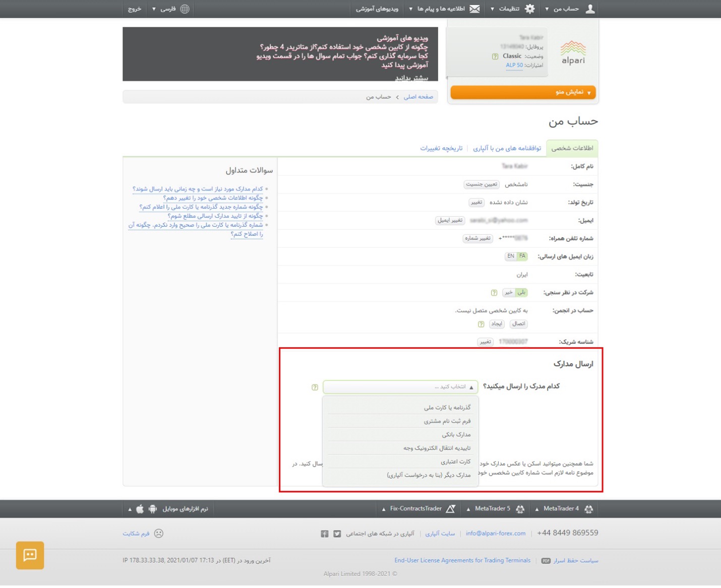This screenshot has width=721, height=588.
Task: Click the educational videos banner
Action: click(x=280, y=54)
